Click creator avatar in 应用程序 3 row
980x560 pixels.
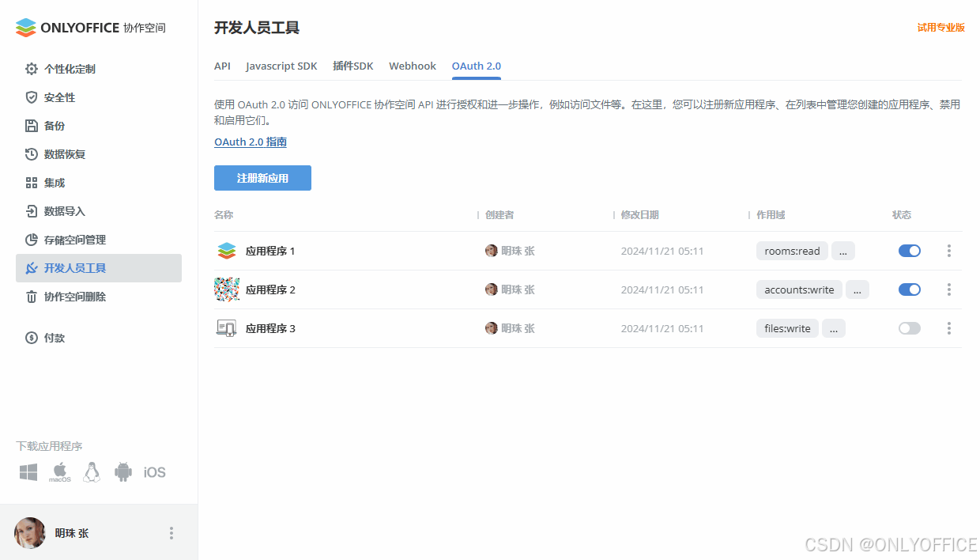click(x=492, y=328)
